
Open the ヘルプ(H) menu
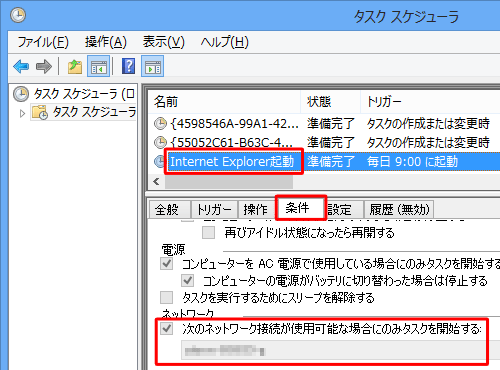tap(224, 42)
